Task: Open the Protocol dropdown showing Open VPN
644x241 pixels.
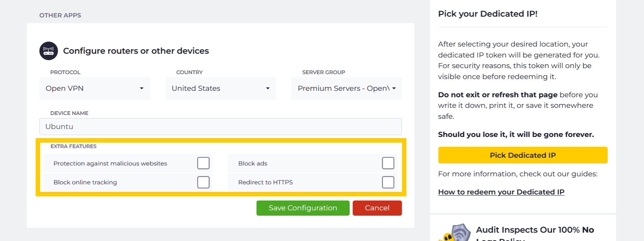Action: click(x=95, y=89)
